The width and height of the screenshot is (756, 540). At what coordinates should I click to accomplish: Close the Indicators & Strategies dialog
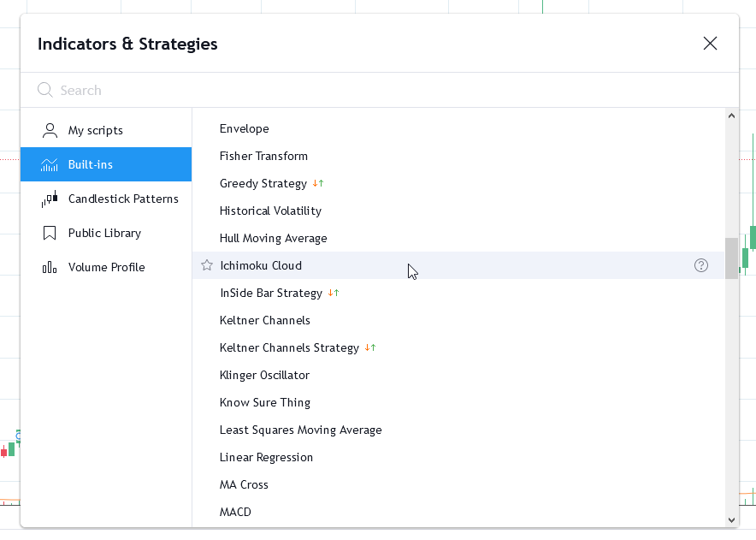710,44
